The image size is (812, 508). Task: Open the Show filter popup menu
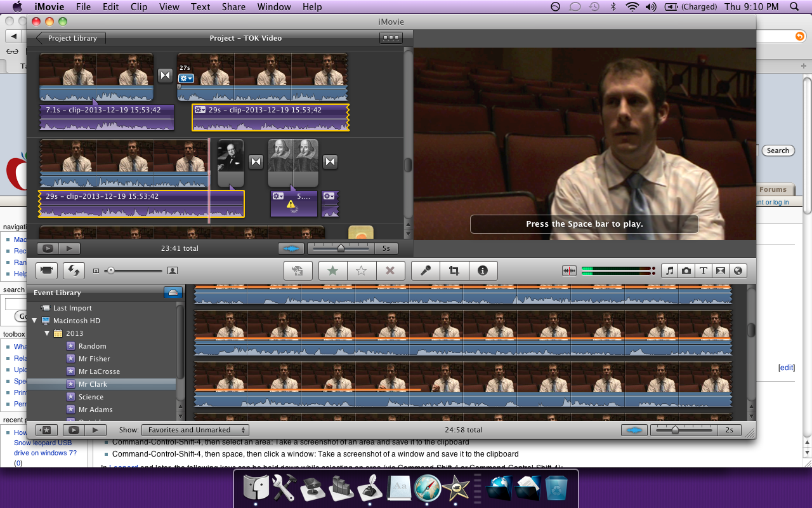[x=195, y=430]
